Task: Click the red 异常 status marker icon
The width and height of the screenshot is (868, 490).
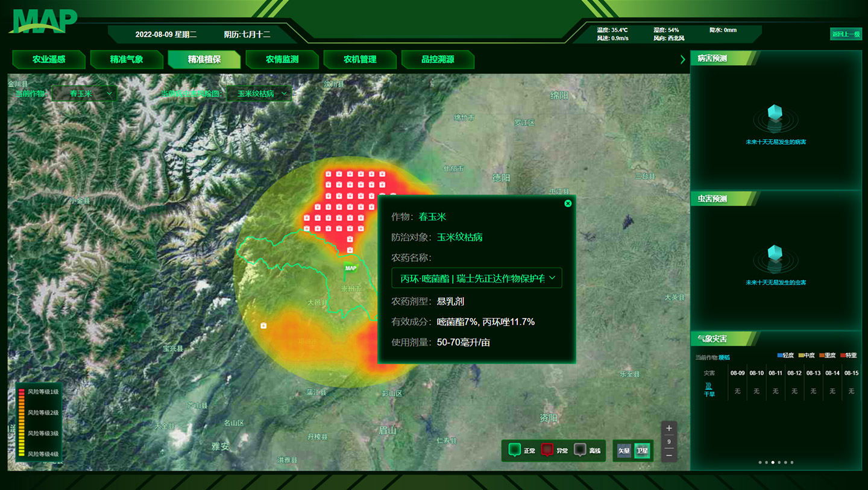Action: (x=547, y=450)
